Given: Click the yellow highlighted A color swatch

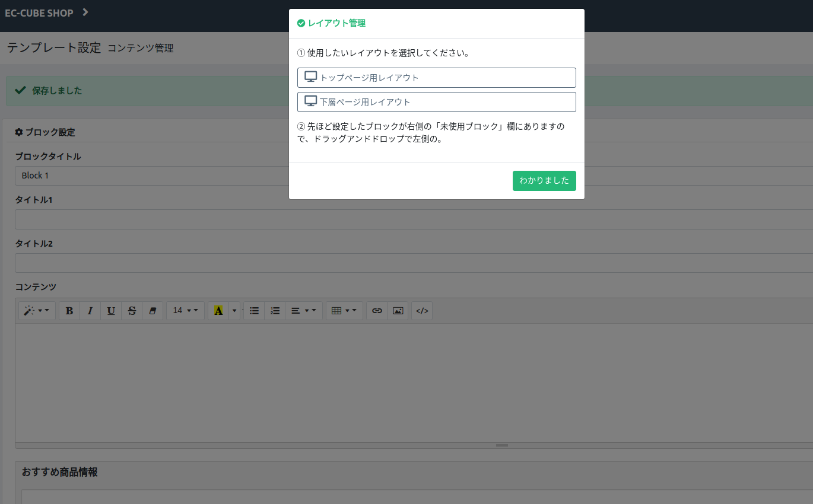Looking at the screenshot, I should (x=218, y=311).
